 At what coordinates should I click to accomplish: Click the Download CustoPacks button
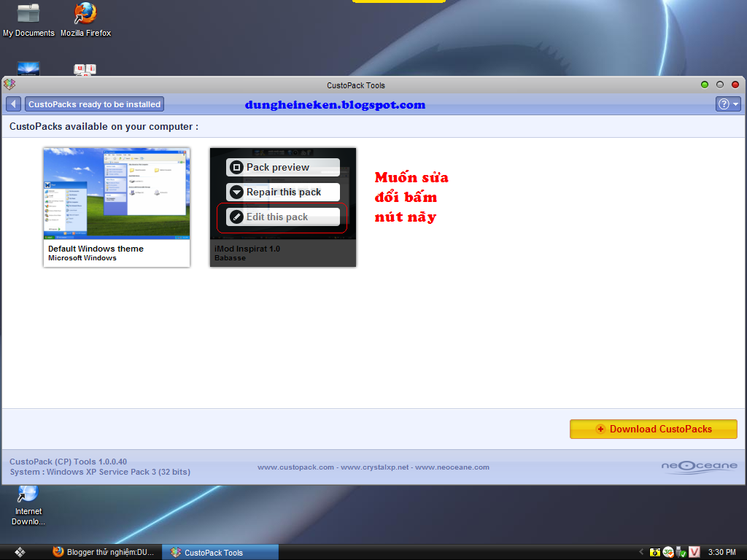654,429
